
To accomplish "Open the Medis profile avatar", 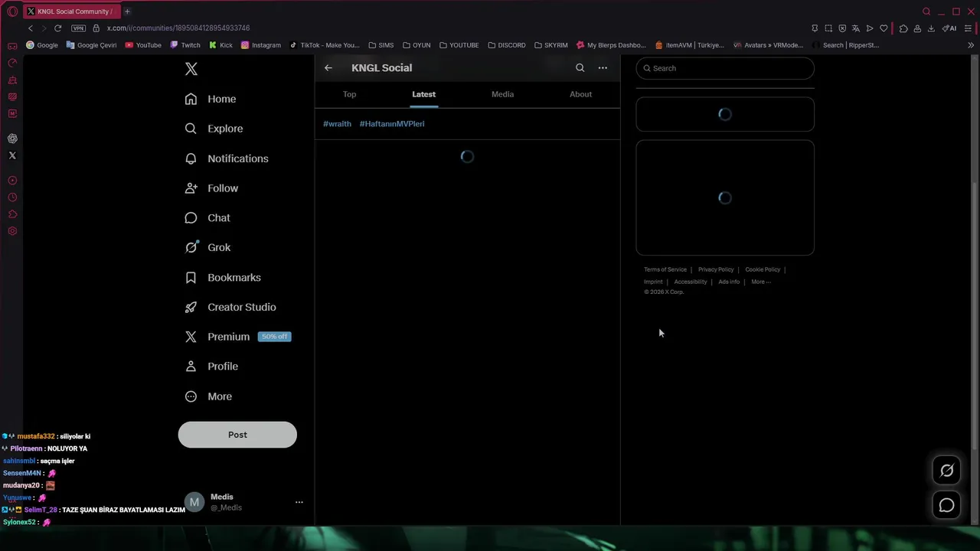I will click(x=194, y=502).
